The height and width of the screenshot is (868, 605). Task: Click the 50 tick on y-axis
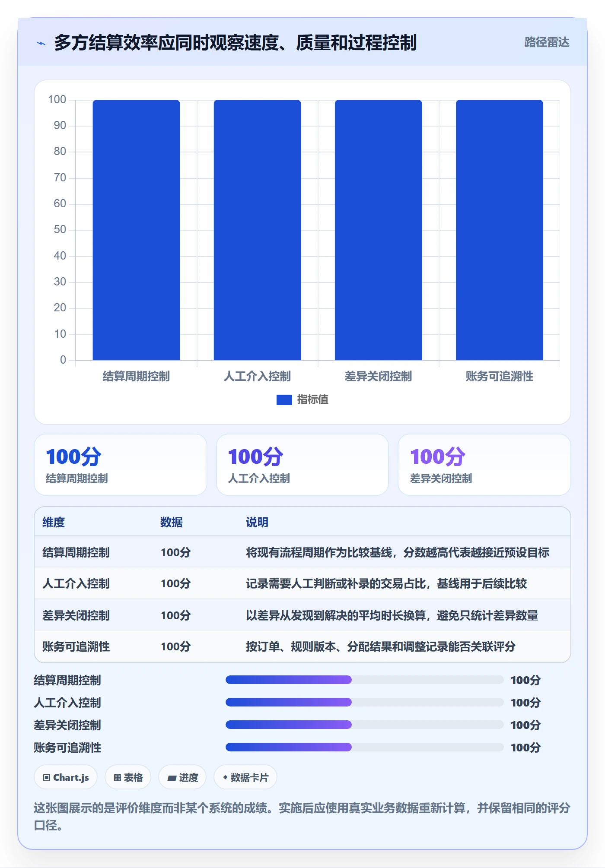click(60, 230)
